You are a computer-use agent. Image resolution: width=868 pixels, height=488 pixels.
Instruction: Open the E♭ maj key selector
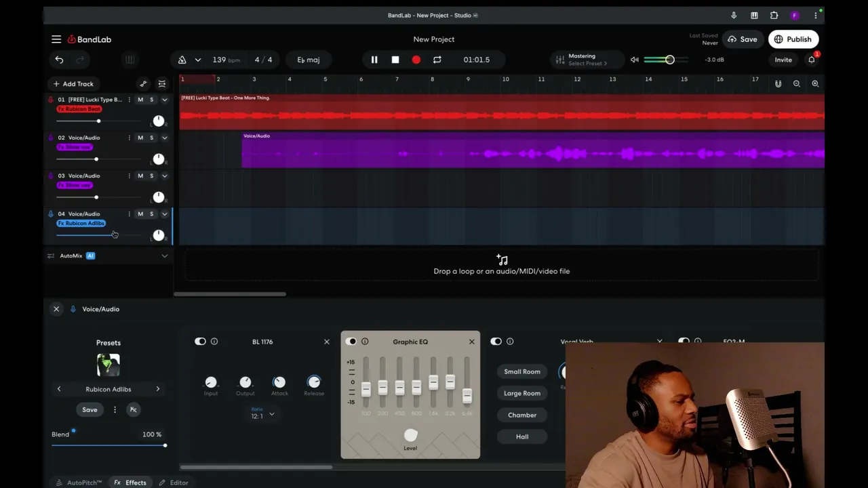coord(309,60)
